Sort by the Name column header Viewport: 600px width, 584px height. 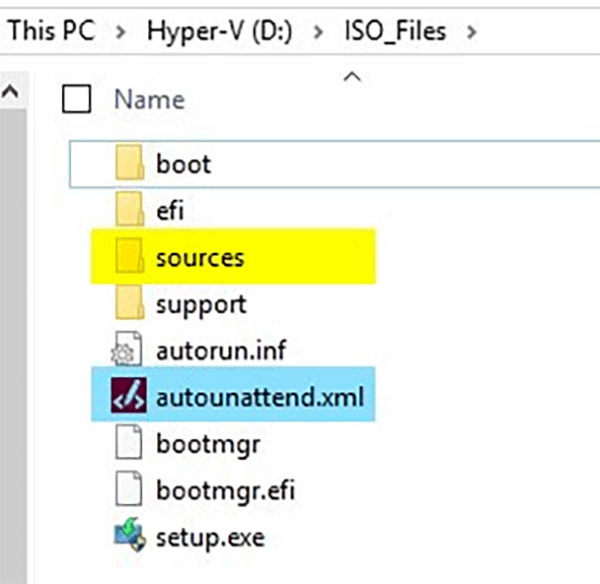(150, 100)
